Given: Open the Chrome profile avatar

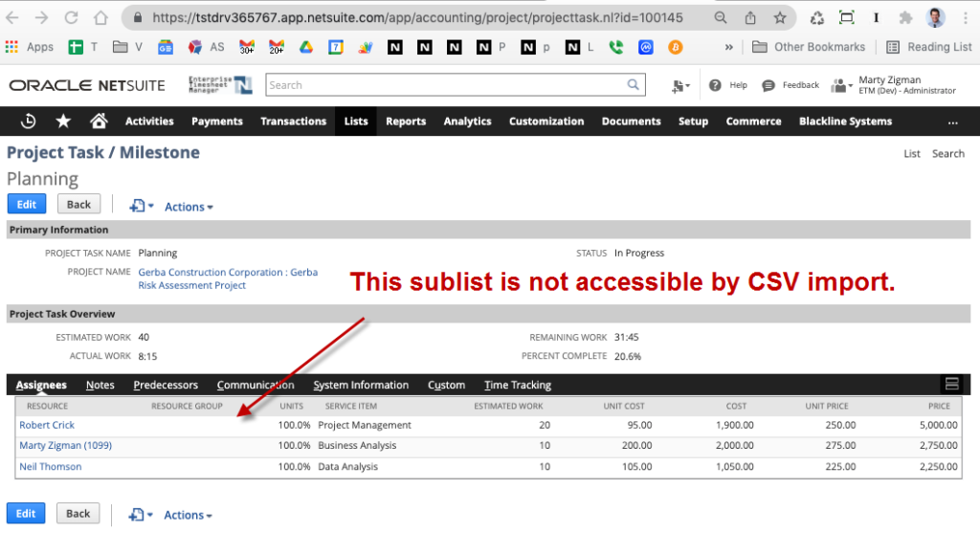Looking at the screenshot, I should [x=936, y=17].
